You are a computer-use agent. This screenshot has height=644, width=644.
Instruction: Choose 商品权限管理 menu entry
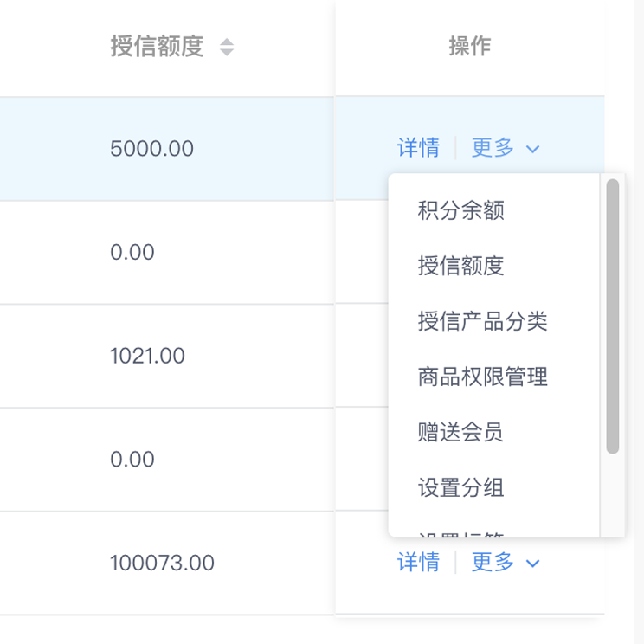pos(483,377)
